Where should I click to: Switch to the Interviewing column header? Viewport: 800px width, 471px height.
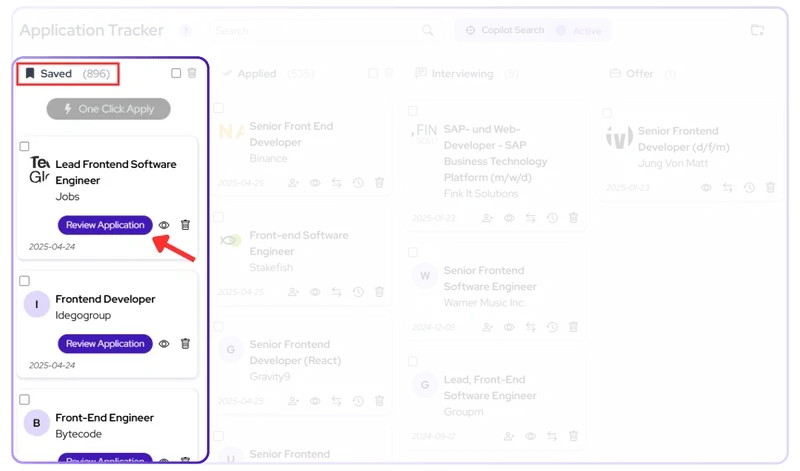466,74
